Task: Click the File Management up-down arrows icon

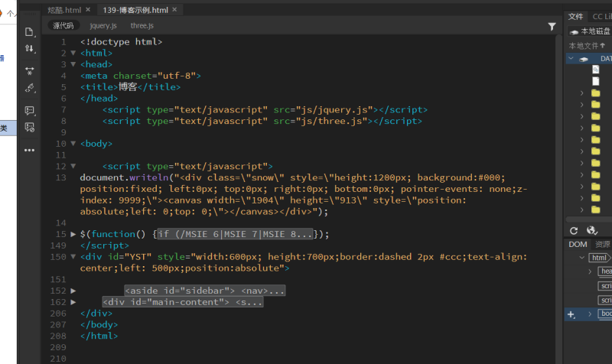Action: [x=30, y=48]
